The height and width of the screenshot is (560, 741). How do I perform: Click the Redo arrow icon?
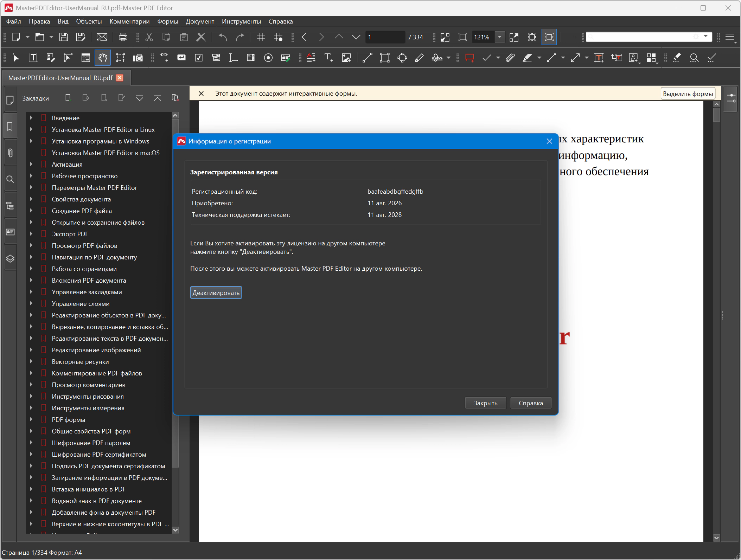click(240, 37)
